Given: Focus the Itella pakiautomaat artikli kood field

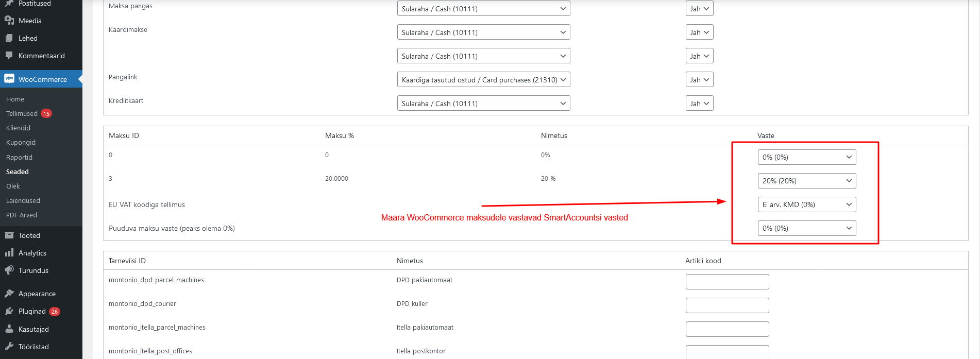Looking at the screenshot, I should coord(727,329).
